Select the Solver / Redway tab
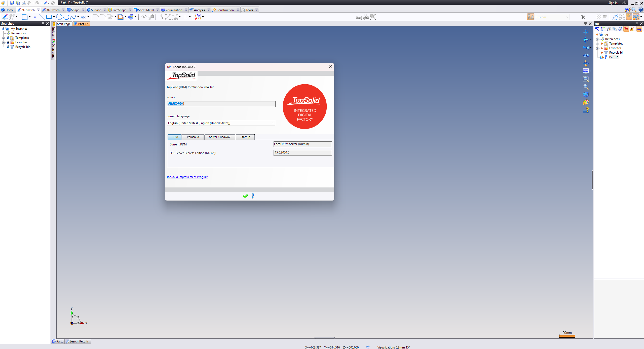644x349 pixels. point(220,137)
